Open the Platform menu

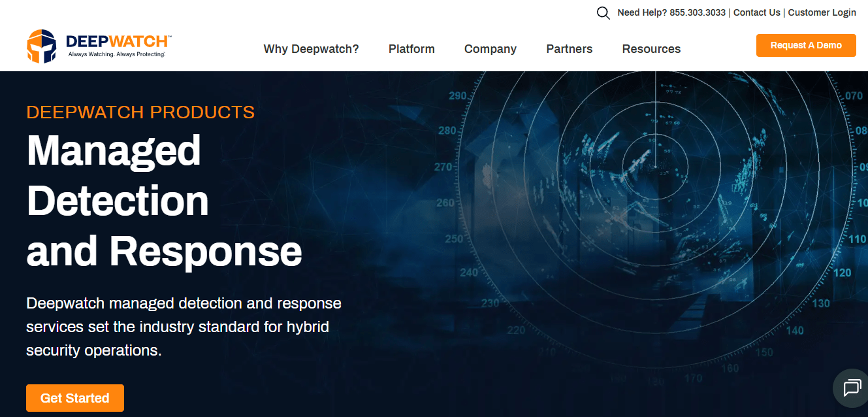coord(411,49)
